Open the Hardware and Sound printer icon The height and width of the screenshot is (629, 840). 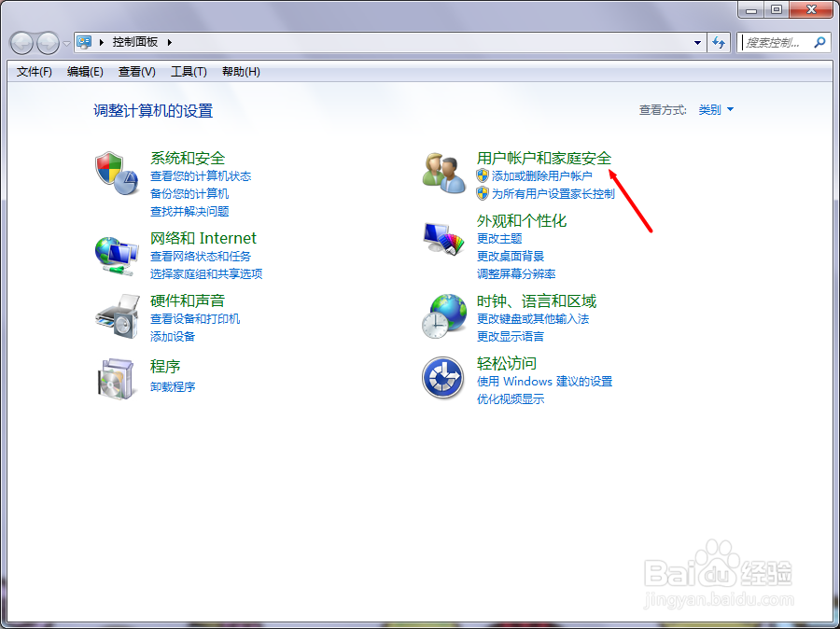tap(118, 316)
